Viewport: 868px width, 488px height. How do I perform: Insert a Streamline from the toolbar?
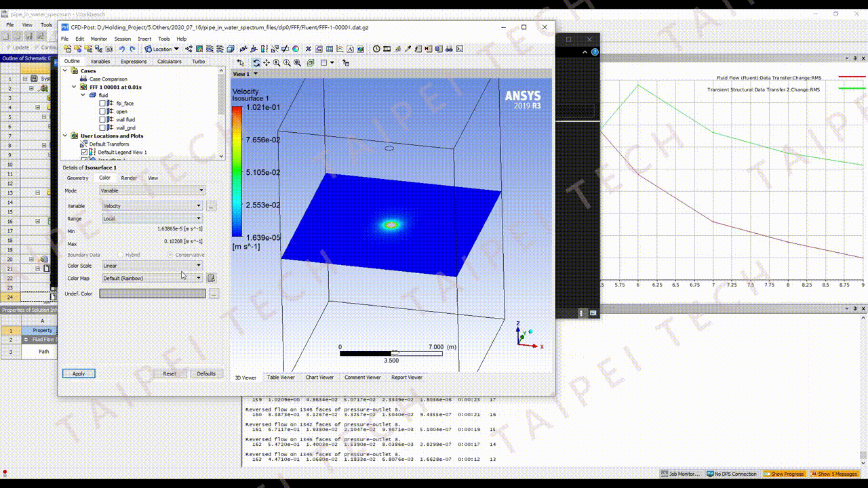[x=210, y=49]
